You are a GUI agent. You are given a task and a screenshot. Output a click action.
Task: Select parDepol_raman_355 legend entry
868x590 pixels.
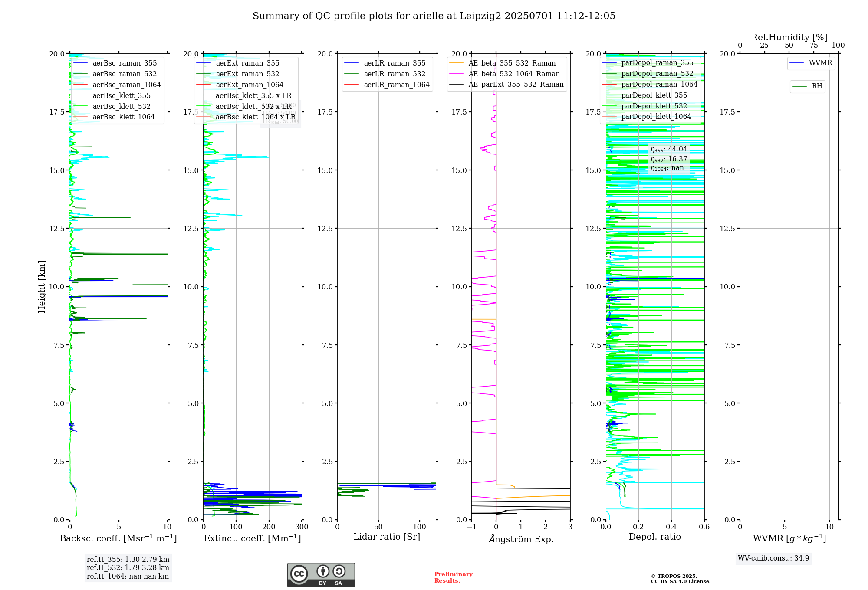(648, 63)
